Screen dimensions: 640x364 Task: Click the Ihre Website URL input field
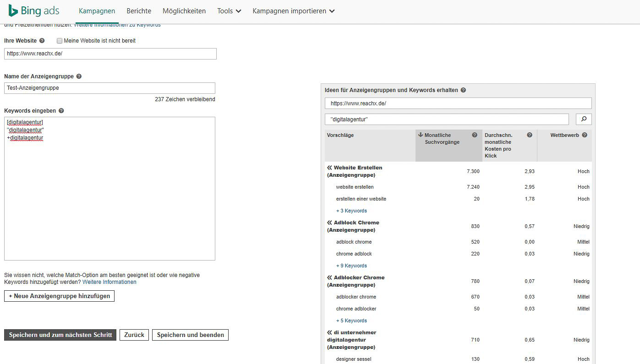pos(110,54)
